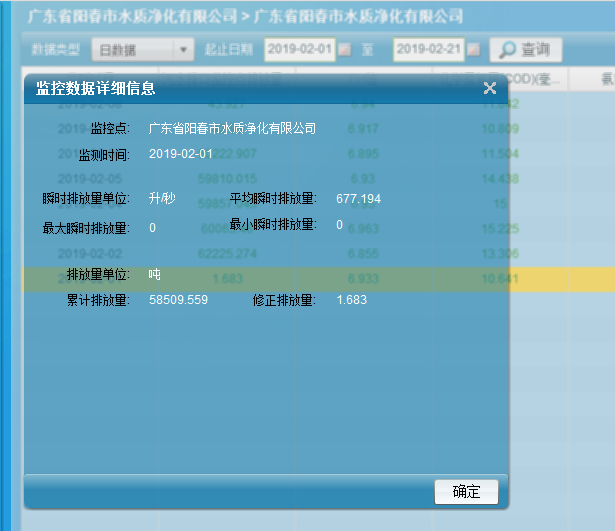Select the 吨 unit value
This screenshot has width=615, height=531.
click(155, 274)
